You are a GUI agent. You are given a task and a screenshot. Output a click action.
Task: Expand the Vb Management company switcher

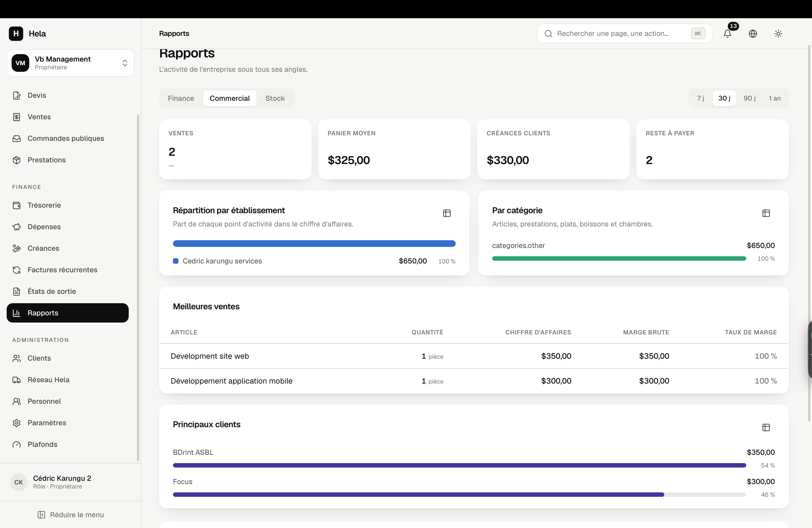tap(70, 63)
